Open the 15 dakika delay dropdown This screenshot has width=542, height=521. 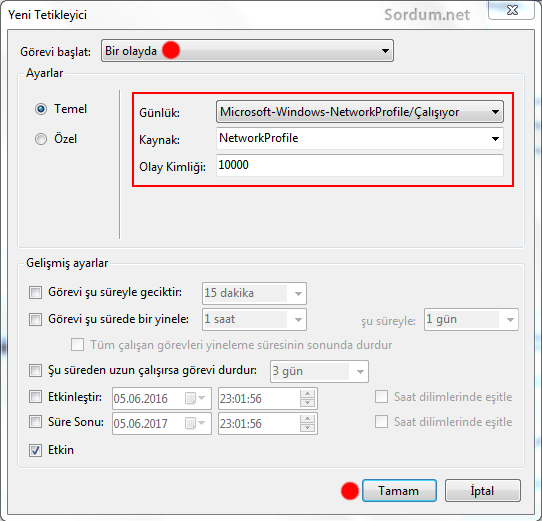[x=254, y=293]
